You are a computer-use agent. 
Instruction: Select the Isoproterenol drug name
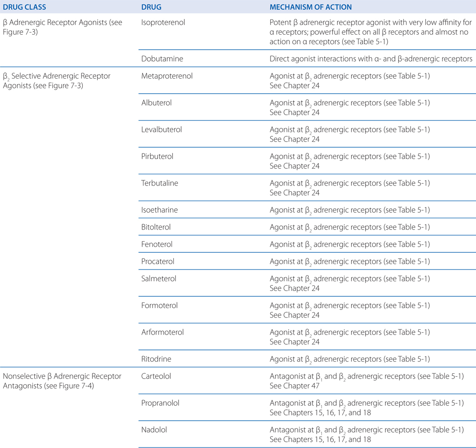click(163, 22)
